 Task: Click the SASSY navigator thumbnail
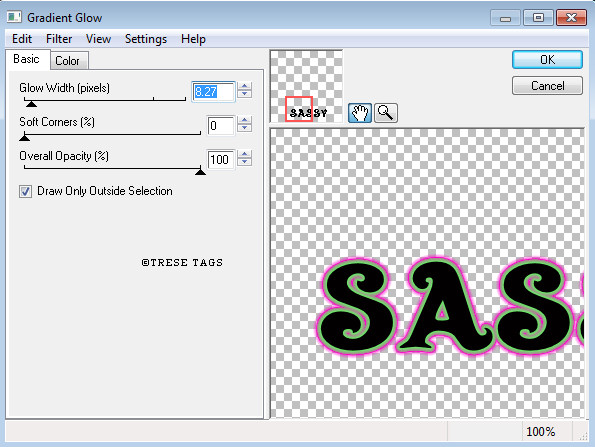[x=306, y=87]
